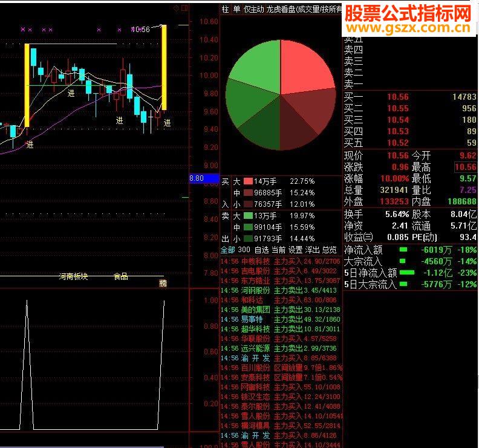Click the 卖三 order book row
The height and width of the screenshot is (448, 479).
click(410, 61)
